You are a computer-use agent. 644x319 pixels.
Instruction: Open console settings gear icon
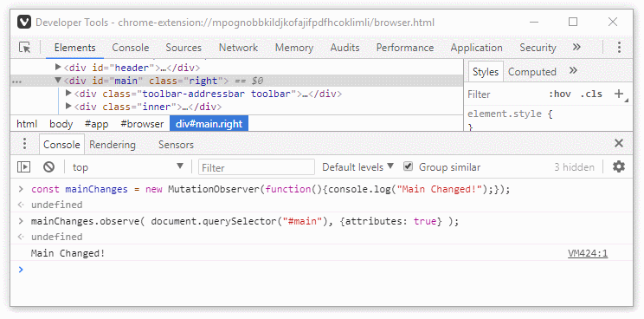pyautogui.click(x=619, y=166)
